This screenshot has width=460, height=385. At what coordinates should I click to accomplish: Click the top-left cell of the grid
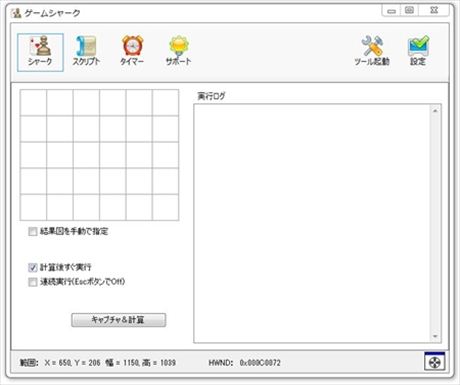(x=33, y=103)
